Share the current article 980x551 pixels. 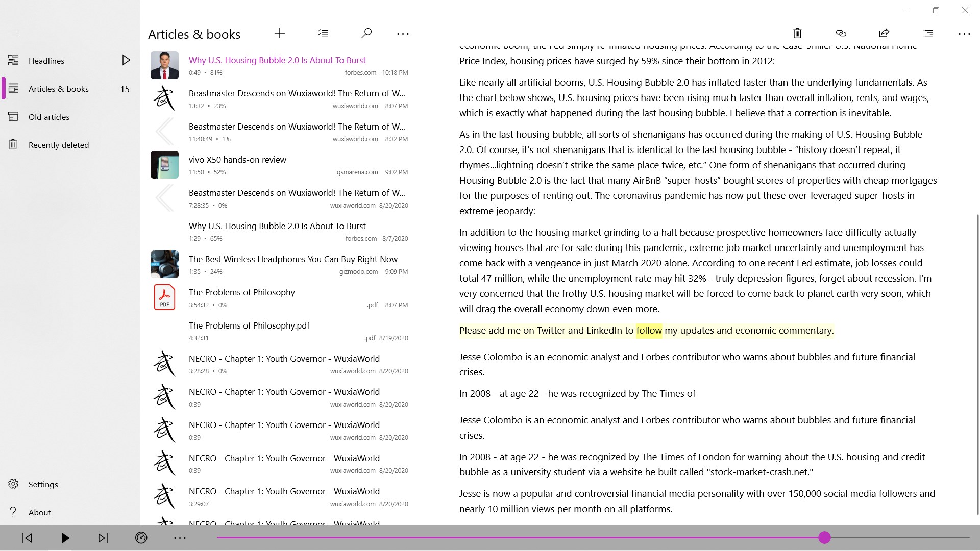tap(884, 33)
